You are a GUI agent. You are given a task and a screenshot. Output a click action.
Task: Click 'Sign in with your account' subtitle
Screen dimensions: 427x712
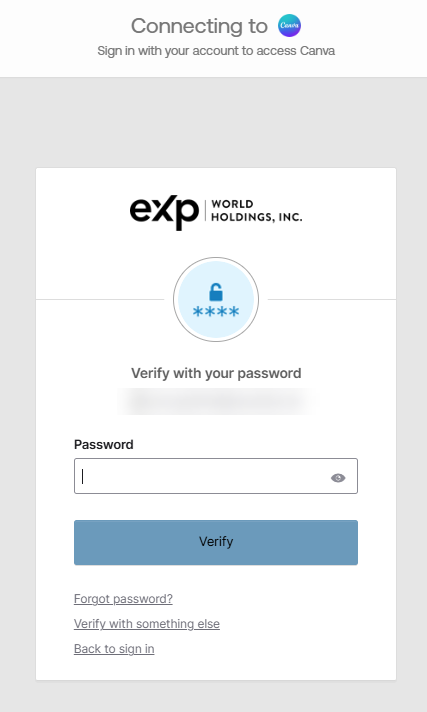tap(216, 51)
